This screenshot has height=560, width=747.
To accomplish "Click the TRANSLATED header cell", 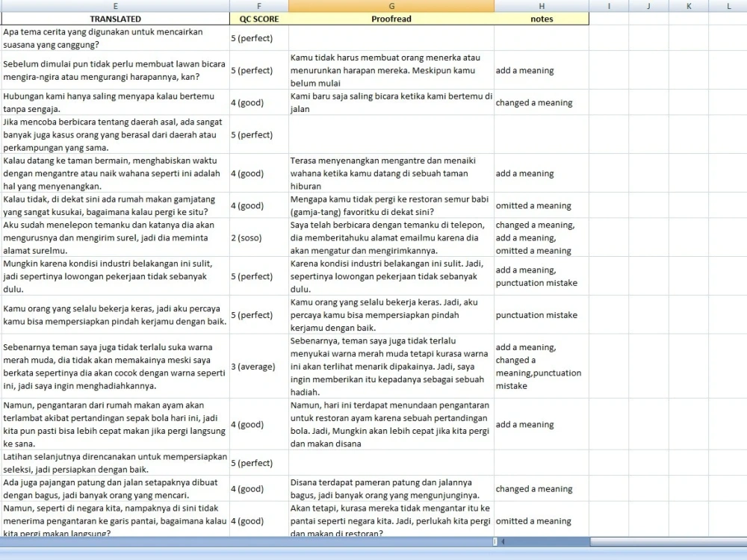I will (x=115, y=19).
